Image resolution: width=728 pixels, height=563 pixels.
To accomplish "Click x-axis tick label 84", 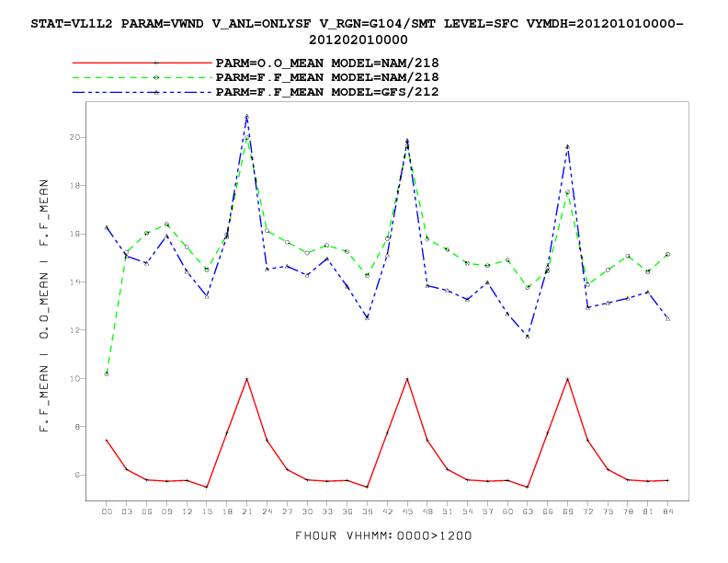I will click(668, 511).
